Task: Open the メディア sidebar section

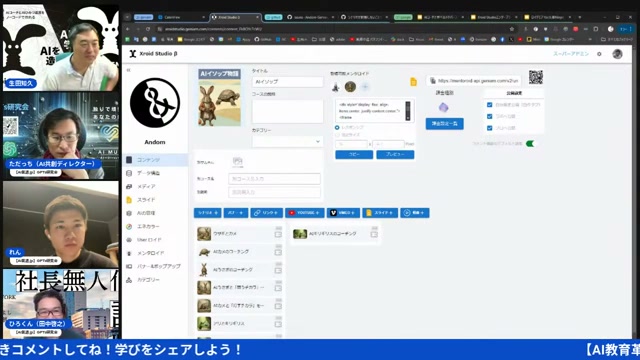Action: pos(155,186)
